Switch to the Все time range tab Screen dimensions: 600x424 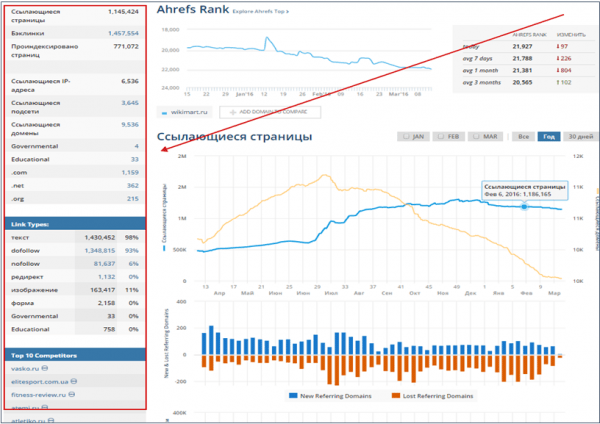coord(523,137)
